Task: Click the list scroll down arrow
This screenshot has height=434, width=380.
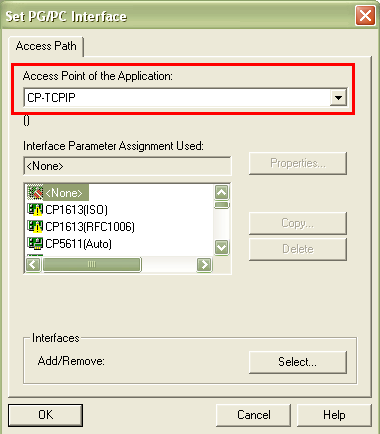Action: coord(222,247)
